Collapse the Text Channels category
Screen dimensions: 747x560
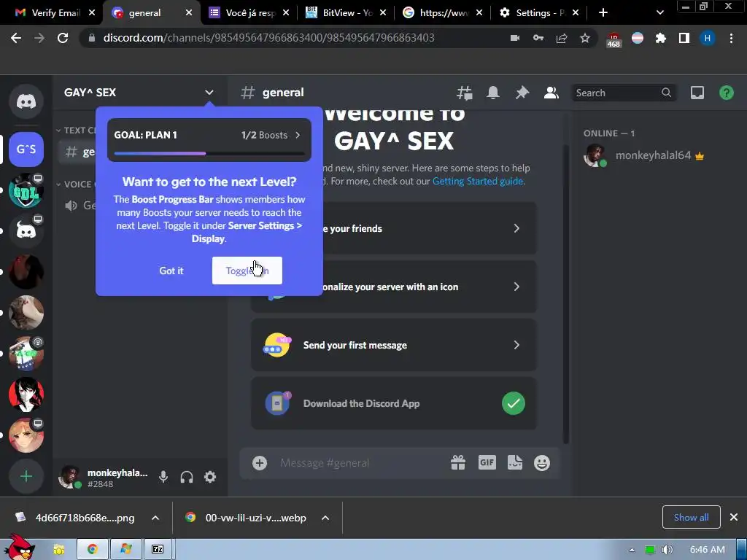pyautogui.click(x=76, y=130)
